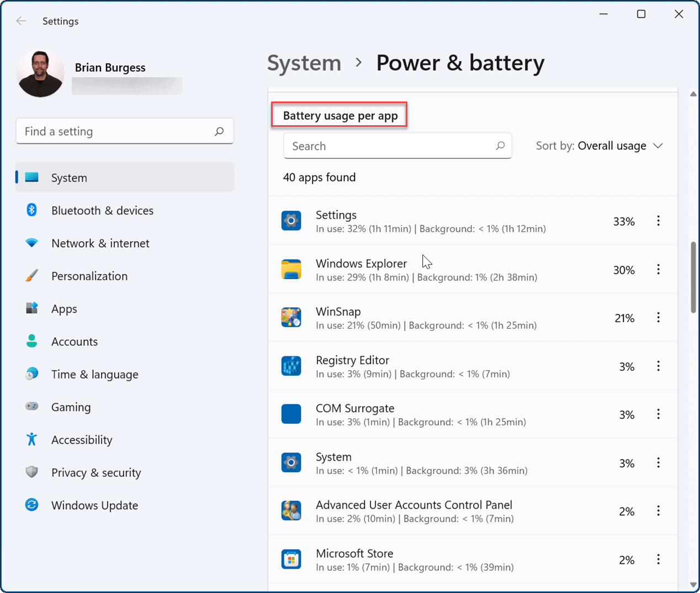Open Network & internet settings
The height and width of the screenshot is (593, 700).
125,243
